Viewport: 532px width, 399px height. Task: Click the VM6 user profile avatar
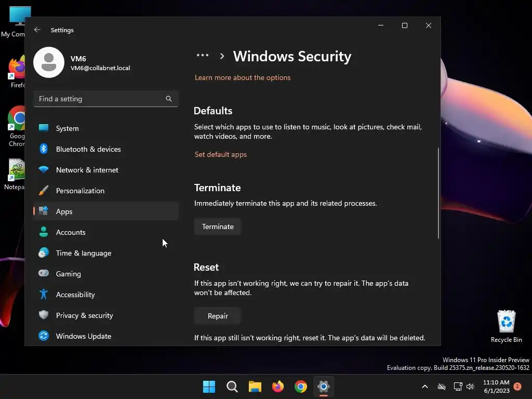click(x=49, y=62)
